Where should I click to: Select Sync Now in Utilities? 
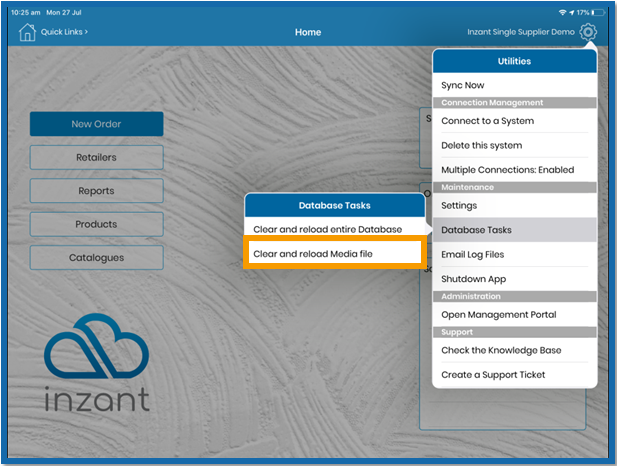pyautogui.click(x=515, y=85)
